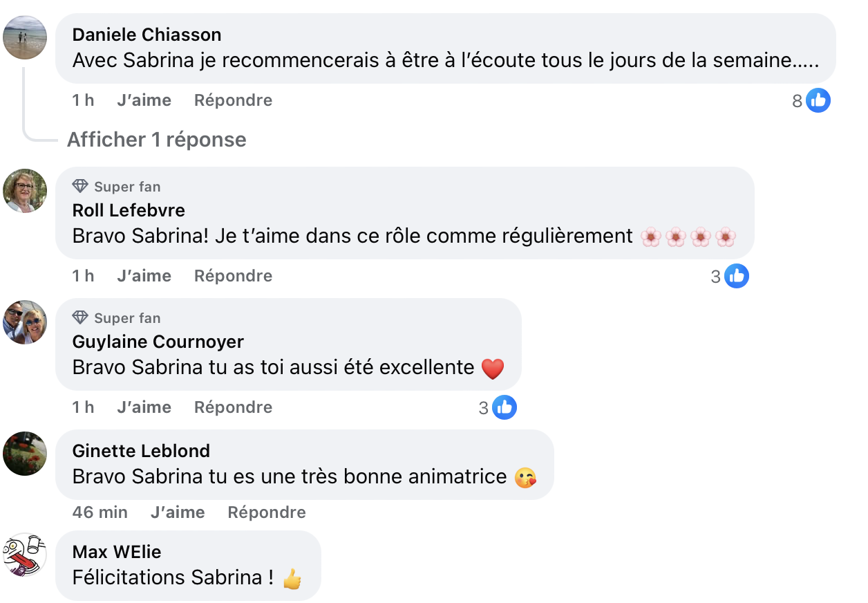Open Daniele Chiasson's profile name link
868x603 pixels.
click(x=147, y=34)
